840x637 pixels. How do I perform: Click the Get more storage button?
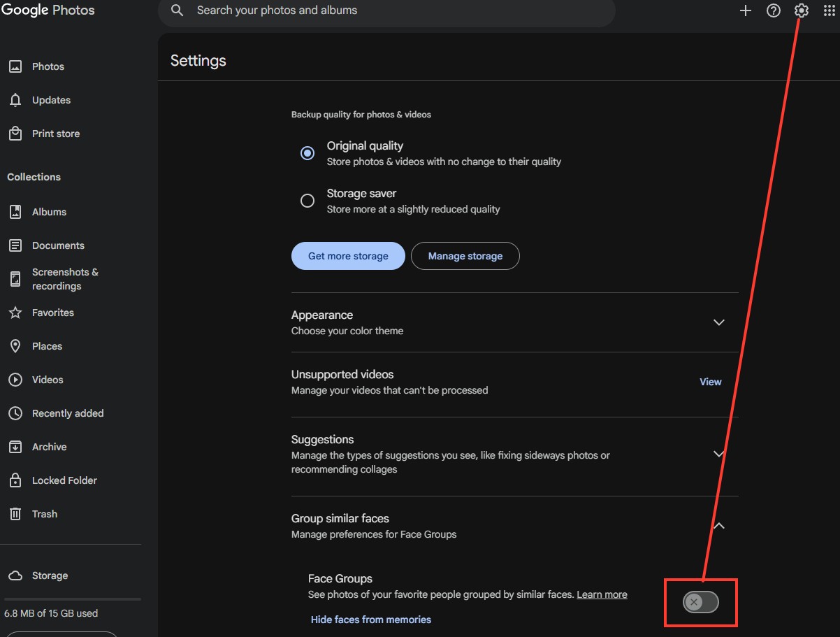(348, 256)
